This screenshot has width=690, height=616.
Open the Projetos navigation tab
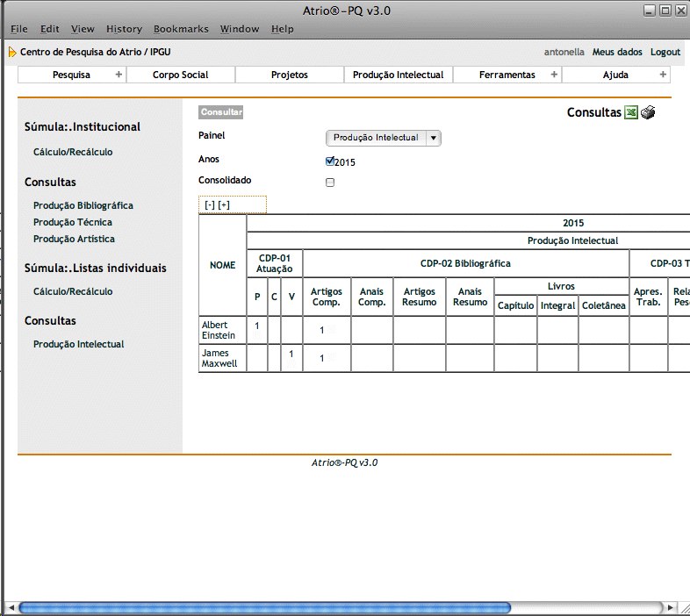coord(290,75)
